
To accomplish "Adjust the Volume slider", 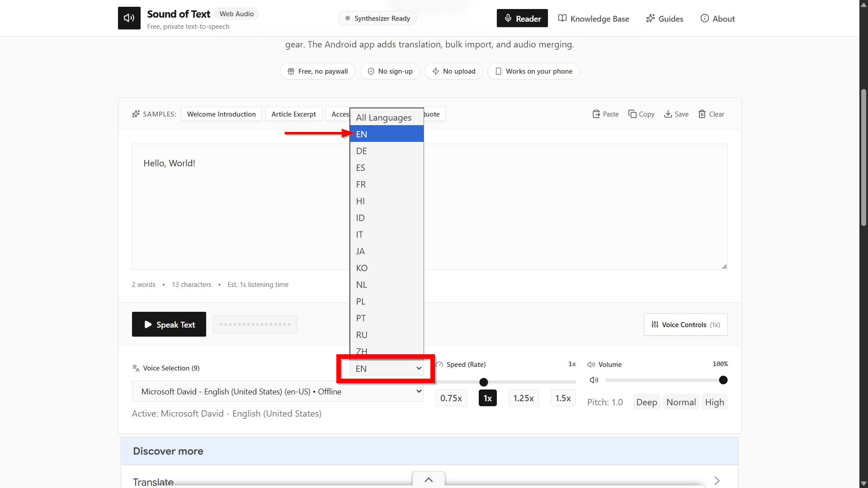I will click(x=666, y=380).
